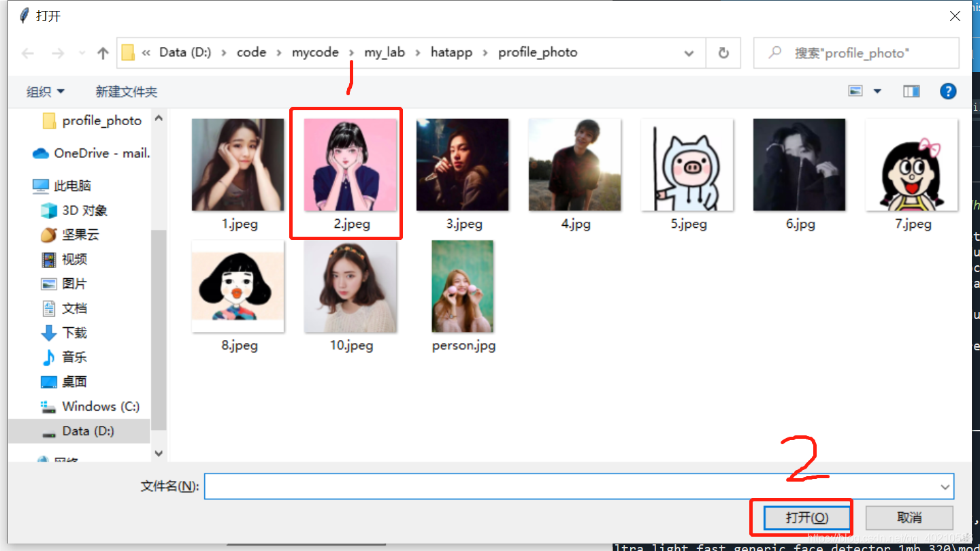Select the 2.jpeg thumbnail
980x551 pixels.
pos(350,165)
